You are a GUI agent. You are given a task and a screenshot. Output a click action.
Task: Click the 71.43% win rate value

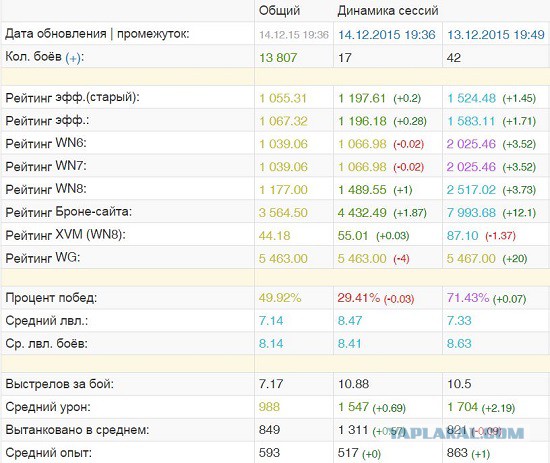(x=468, y=298)
